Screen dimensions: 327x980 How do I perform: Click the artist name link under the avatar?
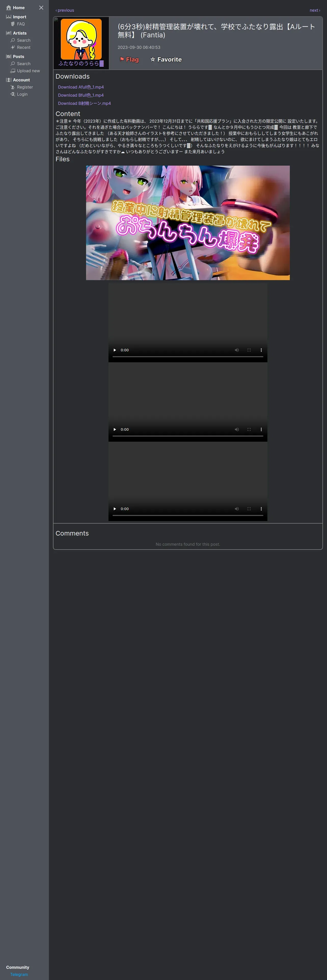81,64
